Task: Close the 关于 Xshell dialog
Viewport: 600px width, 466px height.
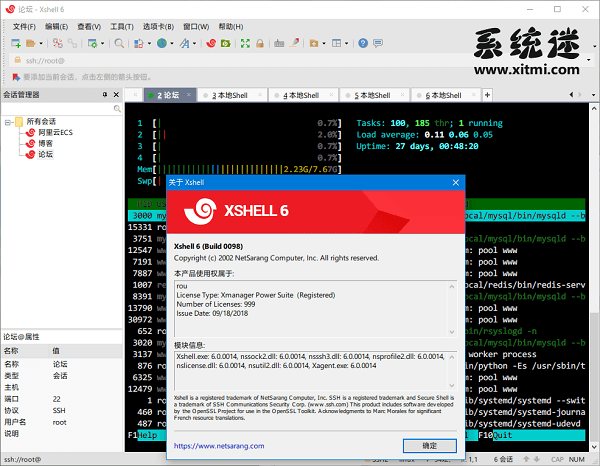Action: point(456,182)
